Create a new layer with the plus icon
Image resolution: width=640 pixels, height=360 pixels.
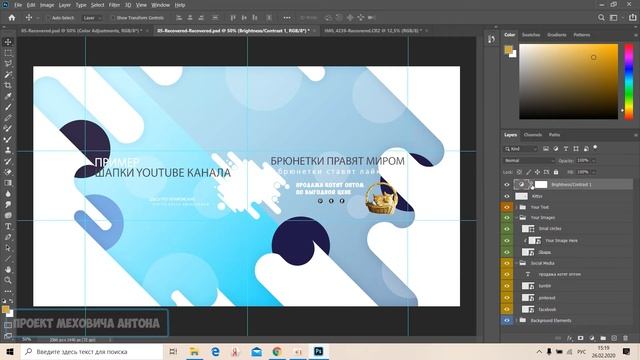click(614, 338)
